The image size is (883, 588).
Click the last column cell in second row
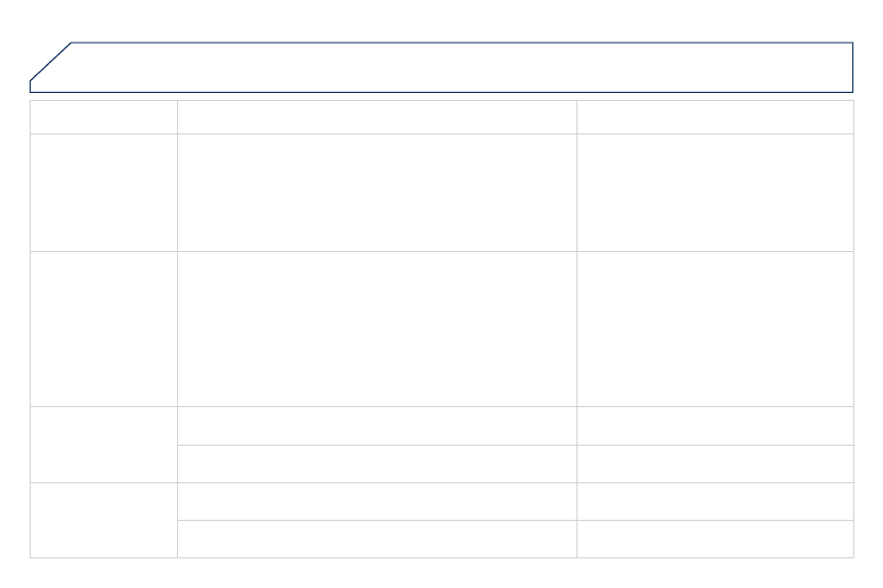[715, 193]
